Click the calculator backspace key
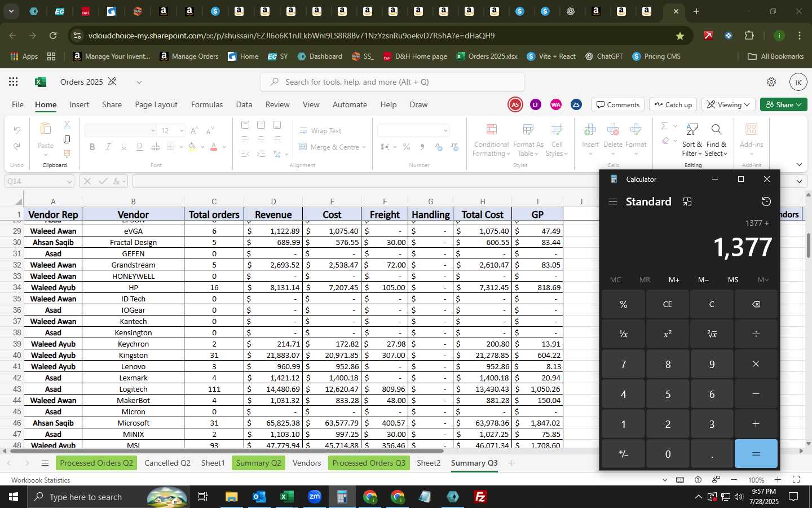812x508 pixels. pos(756,304)
